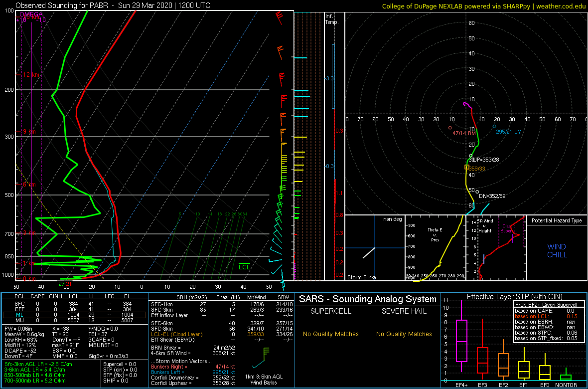Click the orange 359/33 hodograph label
This screenshot has height=389, width=588.
pos(477,169)
